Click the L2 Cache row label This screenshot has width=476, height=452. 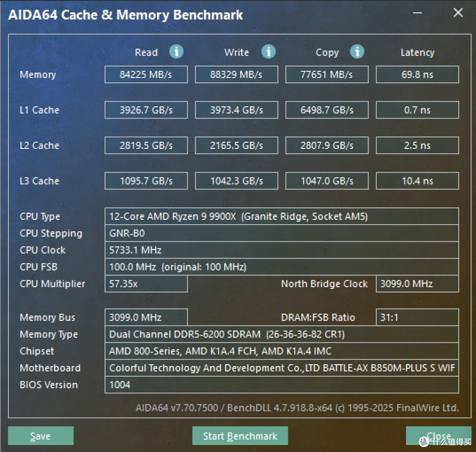point(40,145)
